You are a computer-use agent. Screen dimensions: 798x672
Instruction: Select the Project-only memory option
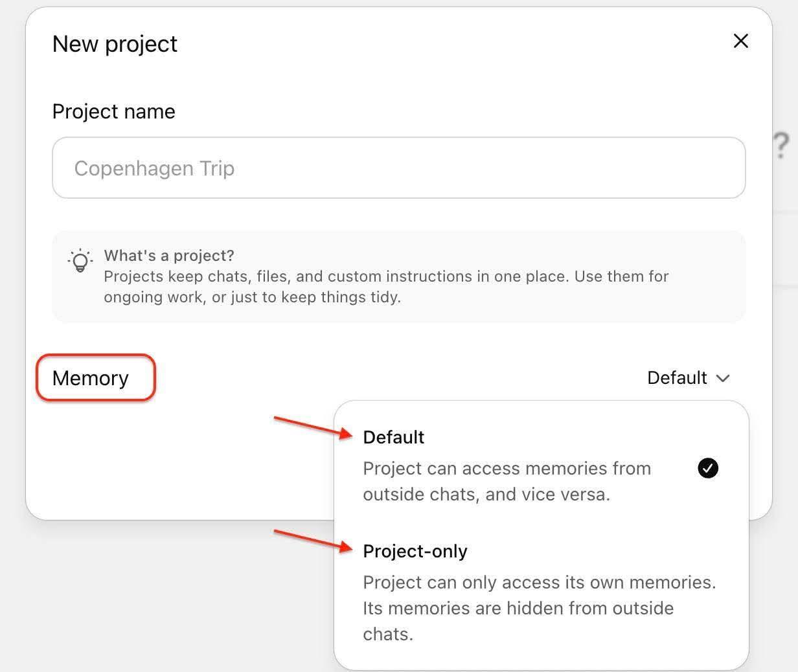pyautogui.click(x=415, y=551)
